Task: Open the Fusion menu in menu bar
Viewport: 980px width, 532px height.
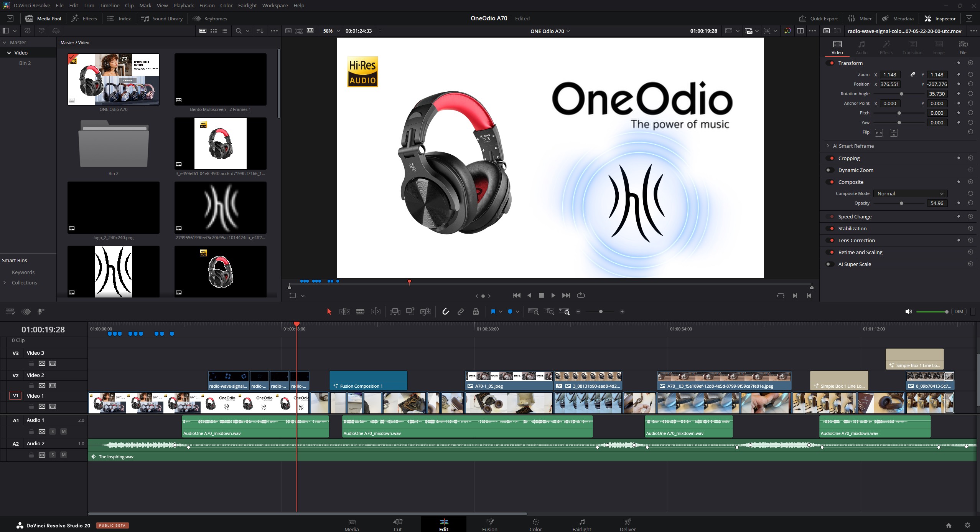Action: 207,5
